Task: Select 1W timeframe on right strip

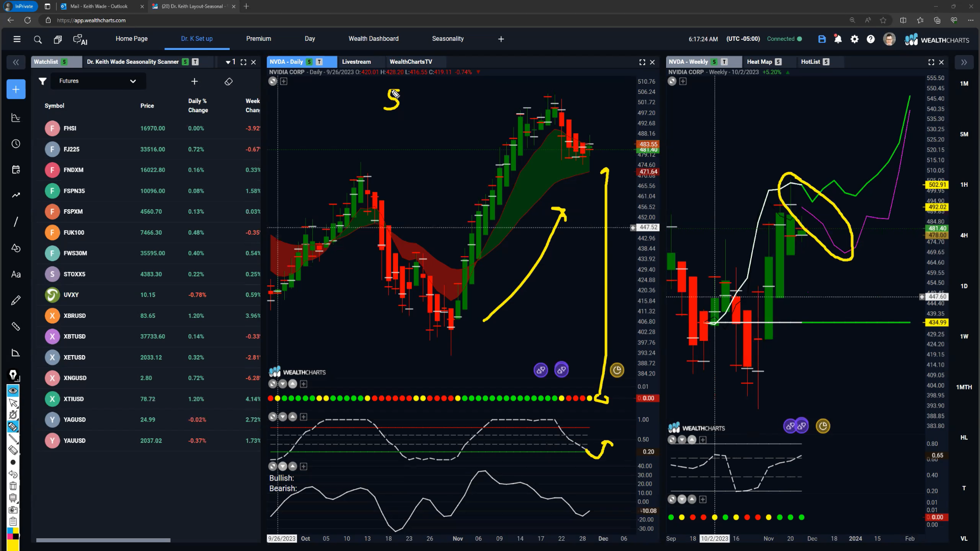Action: [964, 337]
